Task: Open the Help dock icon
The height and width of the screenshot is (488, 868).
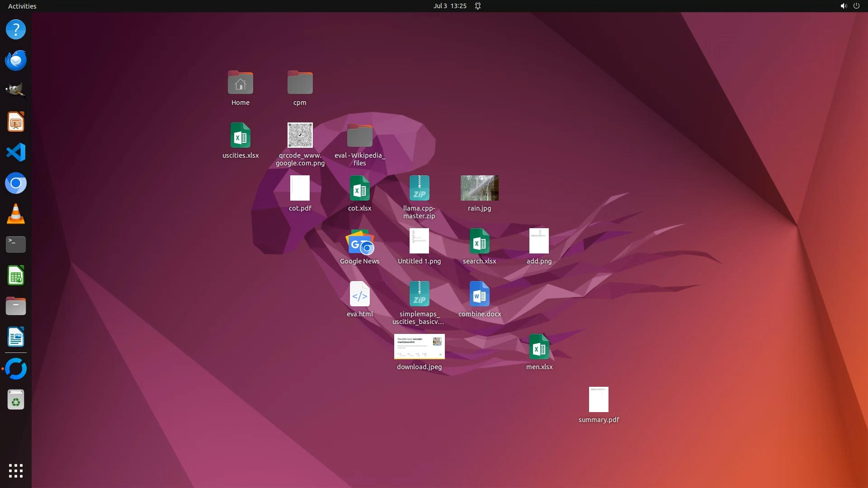Action: (x=16, y=29)
